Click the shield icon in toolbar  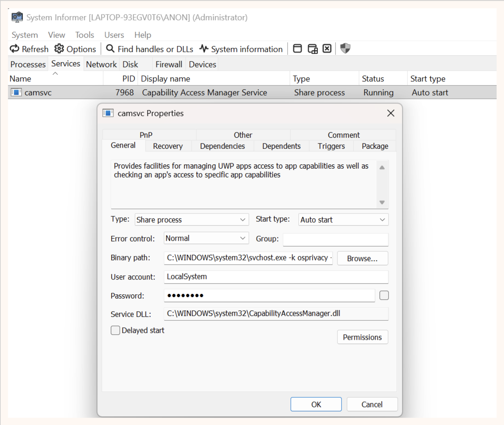coord(345,49)
